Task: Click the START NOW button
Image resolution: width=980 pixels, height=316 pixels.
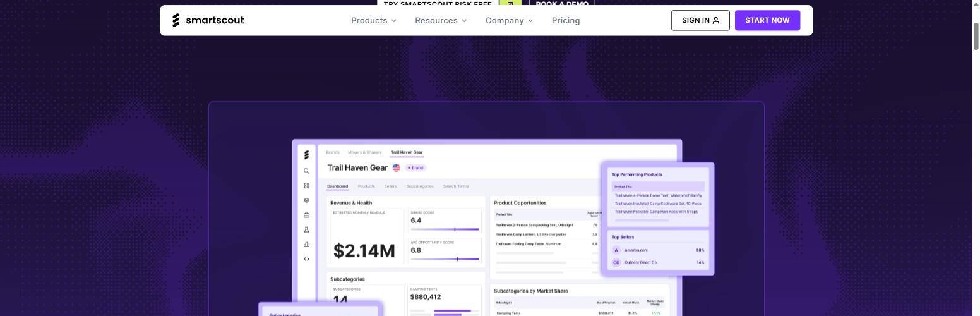Action: [x=767, y=20]
